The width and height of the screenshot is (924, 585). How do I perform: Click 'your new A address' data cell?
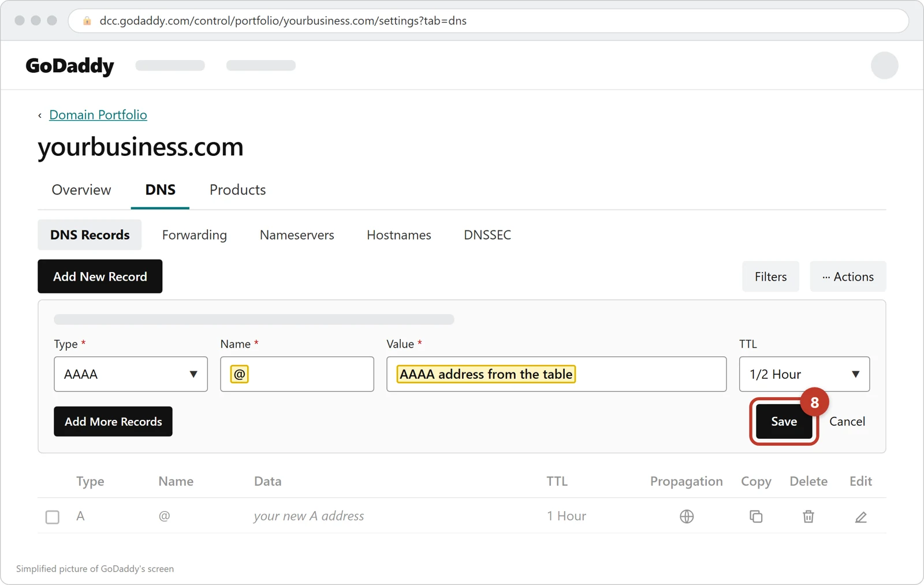click(309, 516)
